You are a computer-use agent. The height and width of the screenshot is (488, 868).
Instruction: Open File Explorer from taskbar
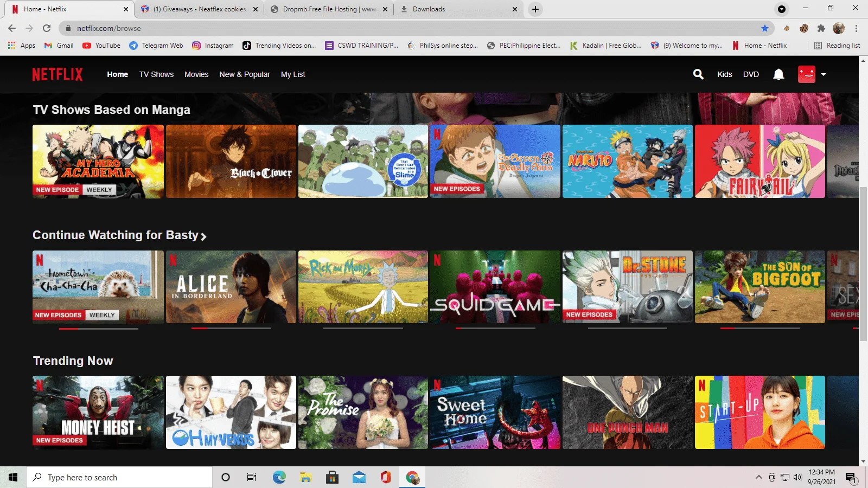306,477
